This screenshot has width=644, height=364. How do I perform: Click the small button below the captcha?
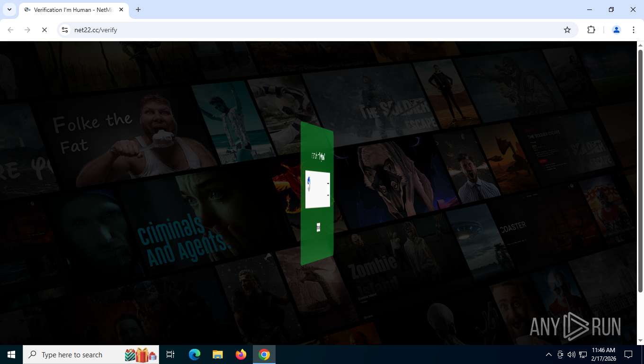point(319,227)
